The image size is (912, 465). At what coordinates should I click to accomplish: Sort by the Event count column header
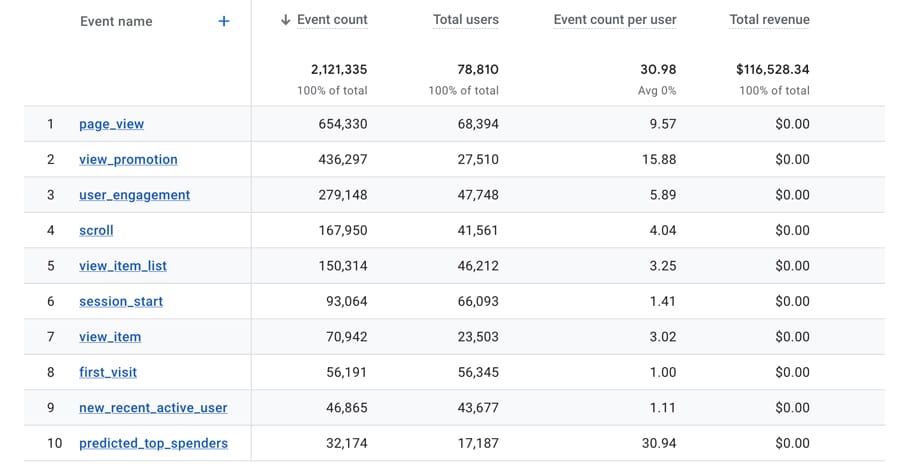(x=332, y=20)
